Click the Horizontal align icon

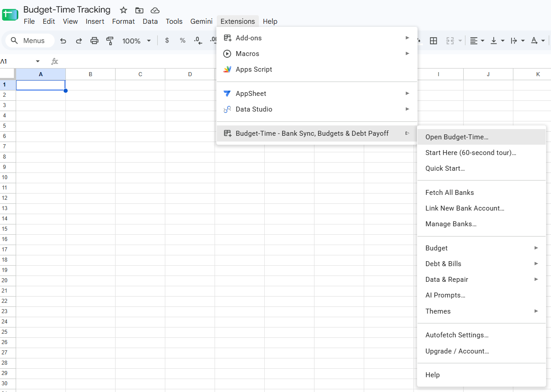(474, 41)
